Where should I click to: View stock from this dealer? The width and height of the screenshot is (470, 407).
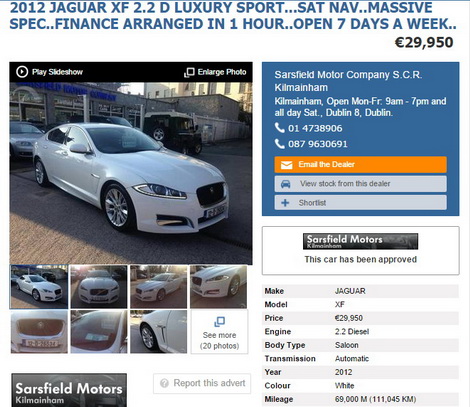[360, 184]
